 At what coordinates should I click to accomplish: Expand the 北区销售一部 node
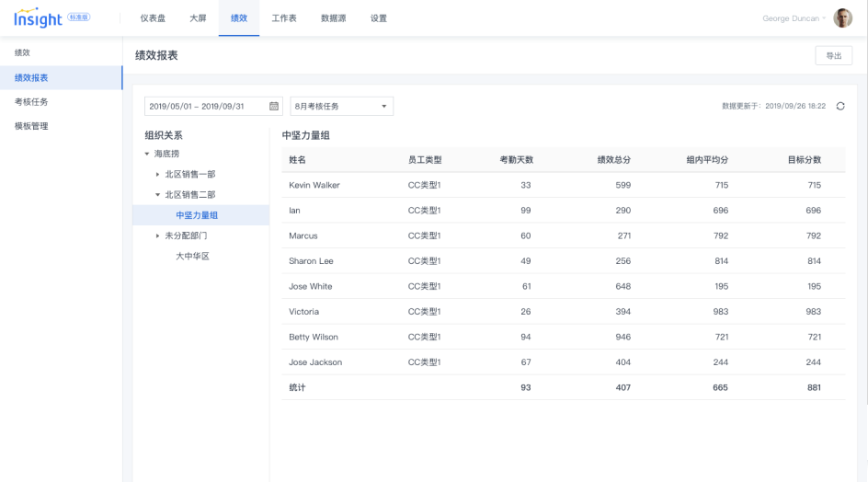click(157, 174)
